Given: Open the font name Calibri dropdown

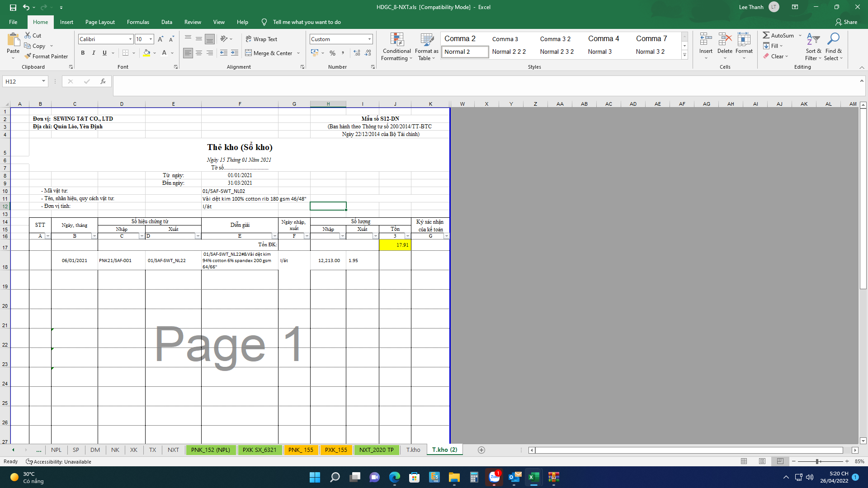Looking at the screenshot, I should click(x=130, y=39).
